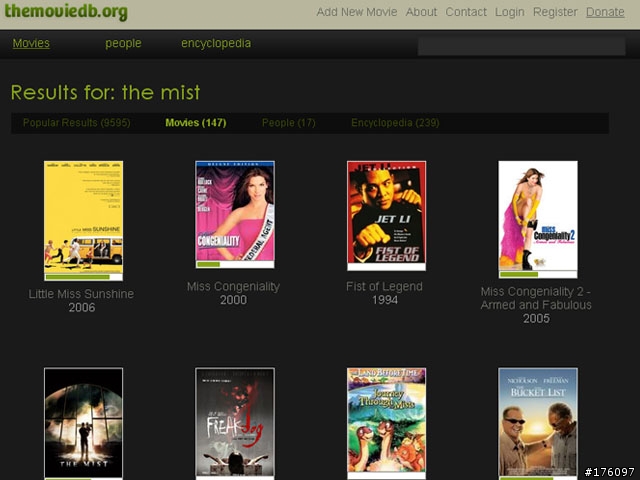Click the Fist of Legend title text

(384, 287)
